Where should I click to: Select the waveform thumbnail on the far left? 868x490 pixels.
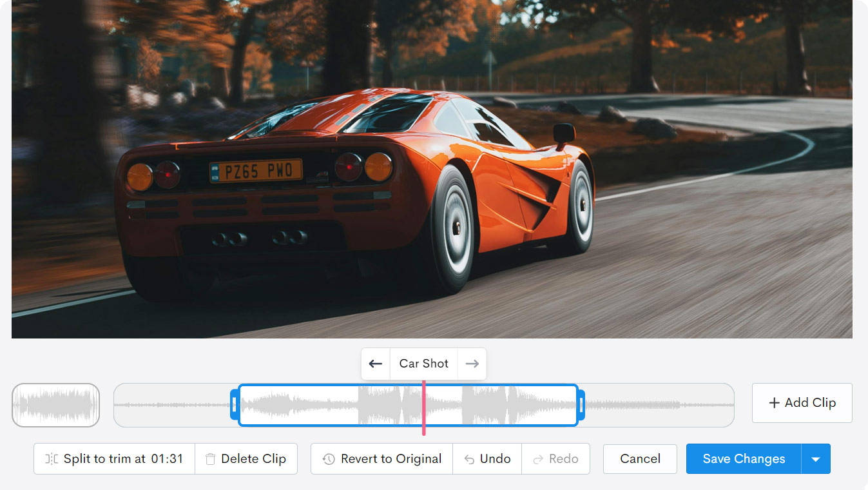tap(55, 405)
